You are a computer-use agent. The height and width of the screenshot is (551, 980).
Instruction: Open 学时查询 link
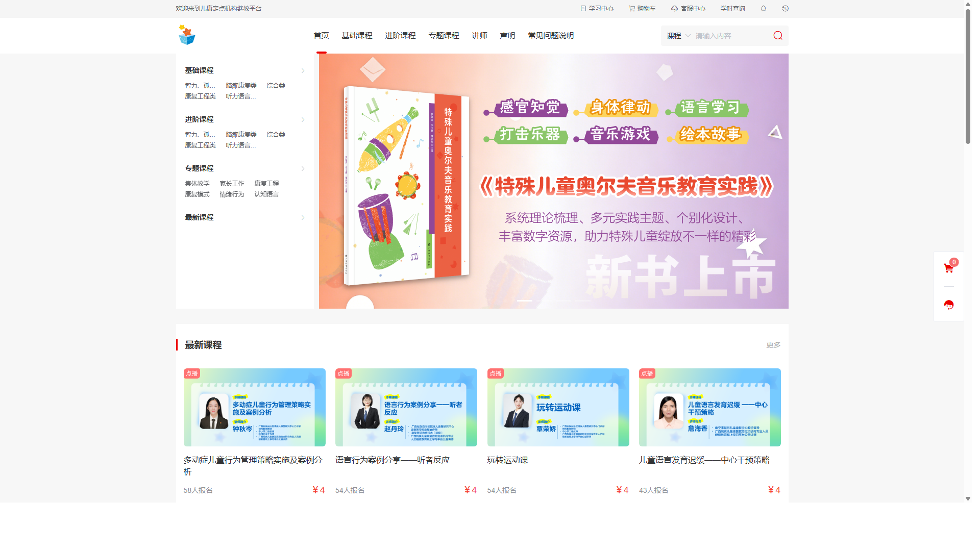tap(732, 9)
